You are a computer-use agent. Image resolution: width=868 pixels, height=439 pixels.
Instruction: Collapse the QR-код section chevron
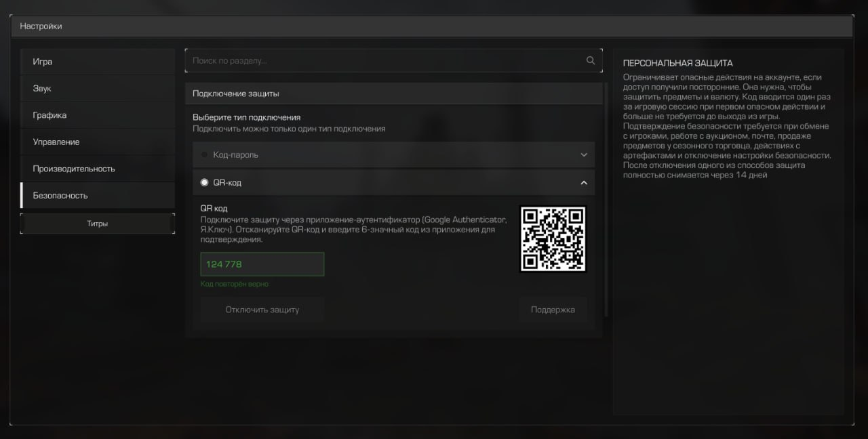(584, 183)
